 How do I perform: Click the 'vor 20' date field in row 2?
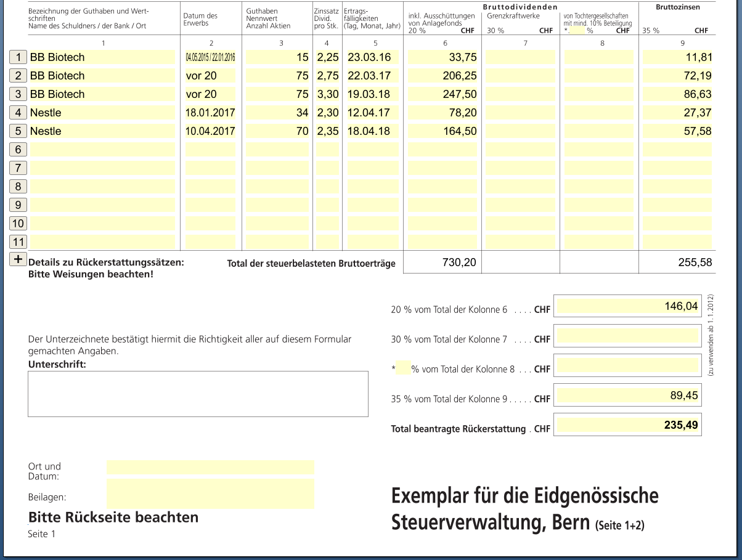(x=210, y=76)
